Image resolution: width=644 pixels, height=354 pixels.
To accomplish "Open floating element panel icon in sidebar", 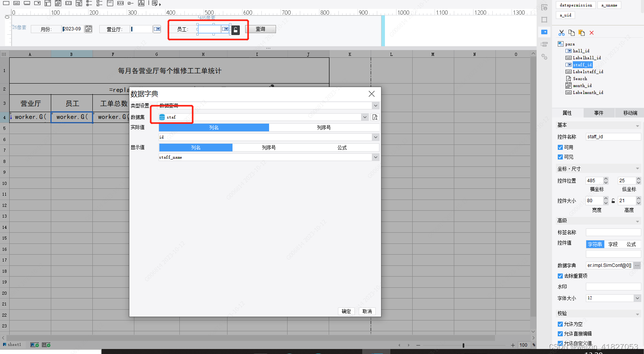I will coord(544,20).
